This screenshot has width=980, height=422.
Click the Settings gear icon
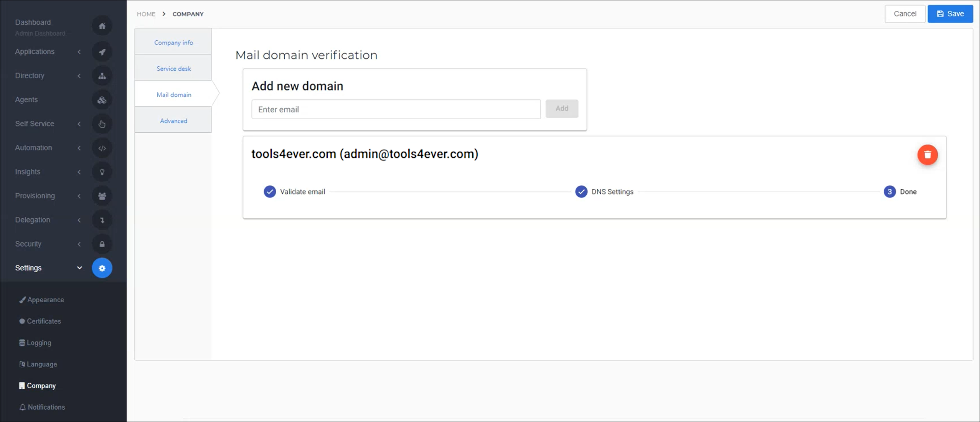coord(102,268)
